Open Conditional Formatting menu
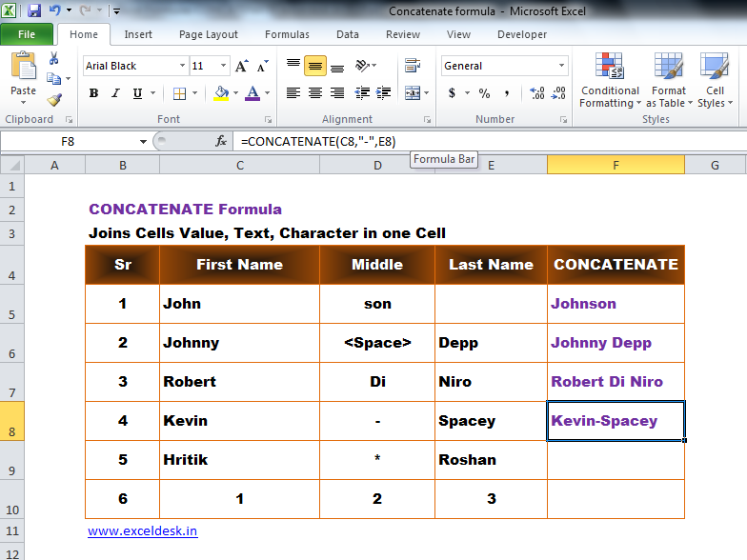Image resolution: width=747 pixels, height=560 pixels. [x=610, y=80]
